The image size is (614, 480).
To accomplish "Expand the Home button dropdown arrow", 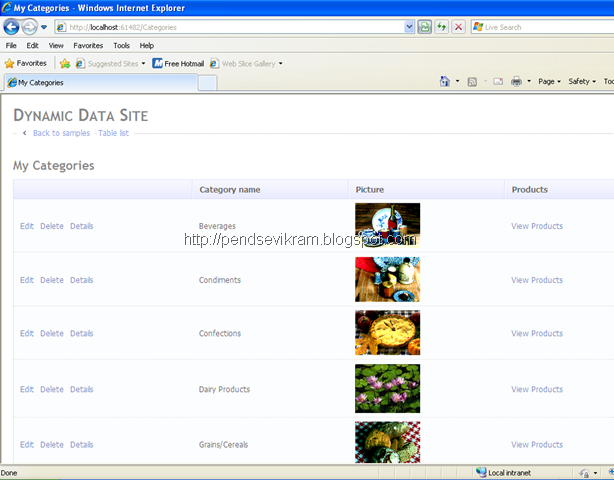I will (x=457, y=81).
